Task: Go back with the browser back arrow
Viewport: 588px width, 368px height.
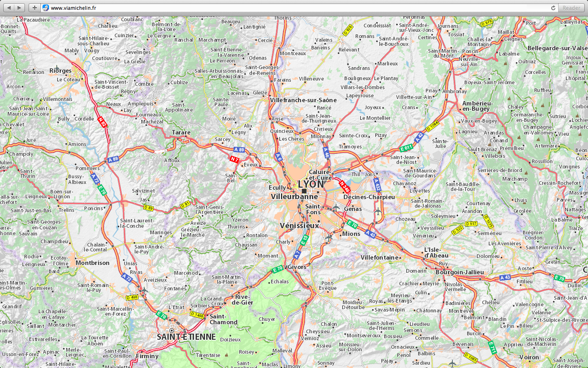Action: (8, 8)
